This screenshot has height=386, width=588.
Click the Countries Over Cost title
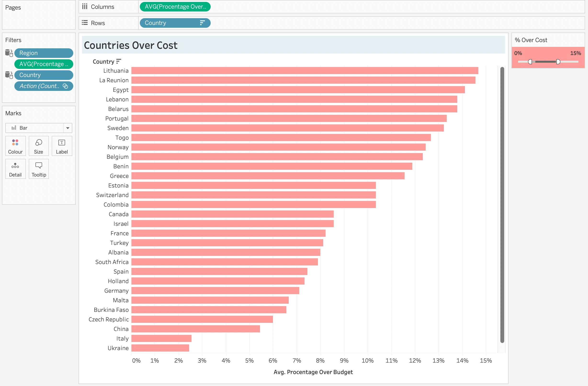131,45
